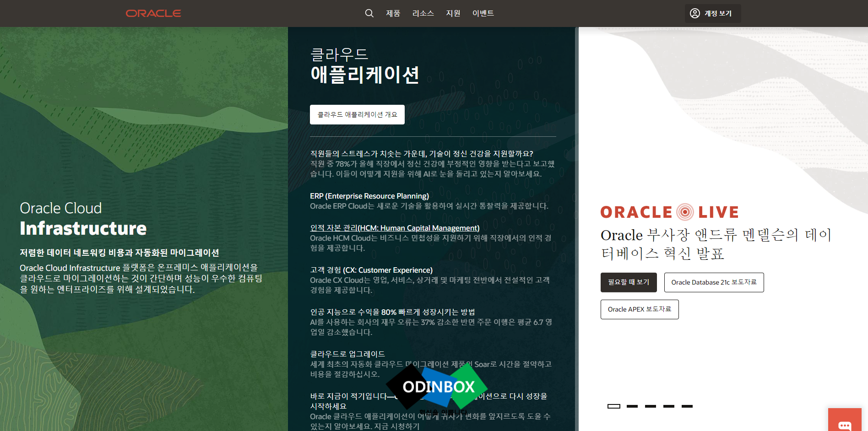Open the search magnifier icon

[x=369, y=13]
